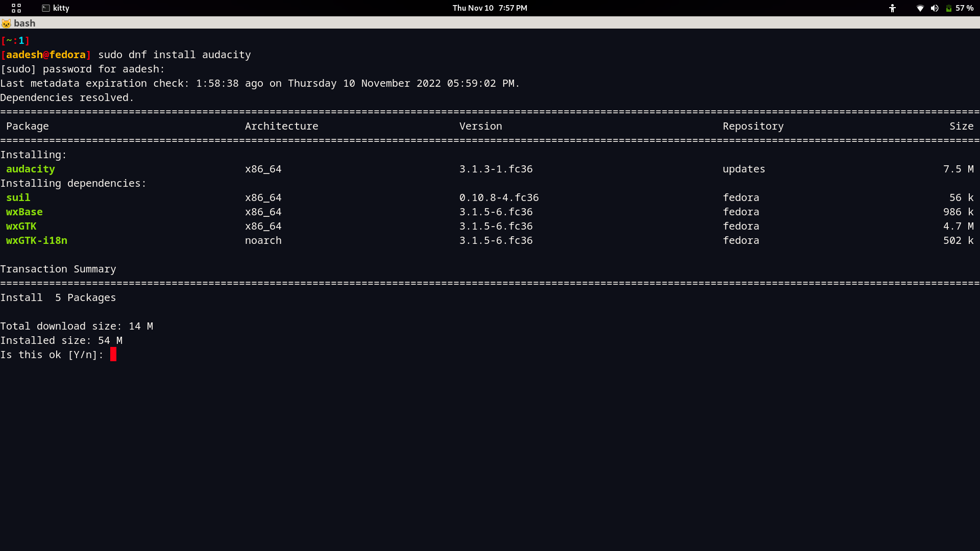Click the bash window title

(x=24, y=23)
